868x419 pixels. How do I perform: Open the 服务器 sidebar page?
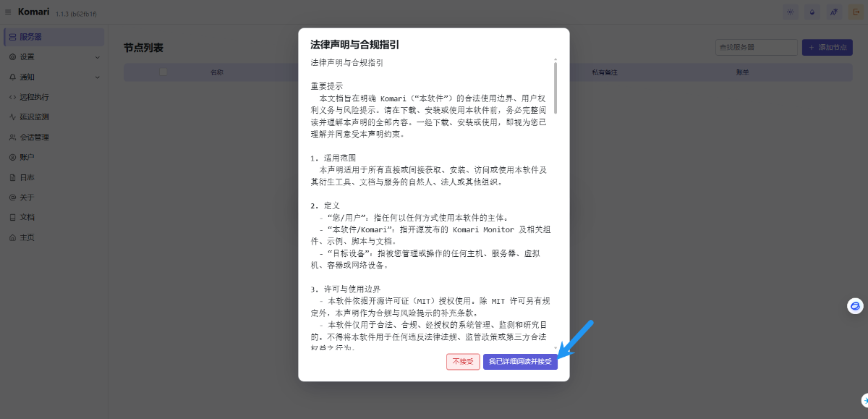(x=54, y=36)
